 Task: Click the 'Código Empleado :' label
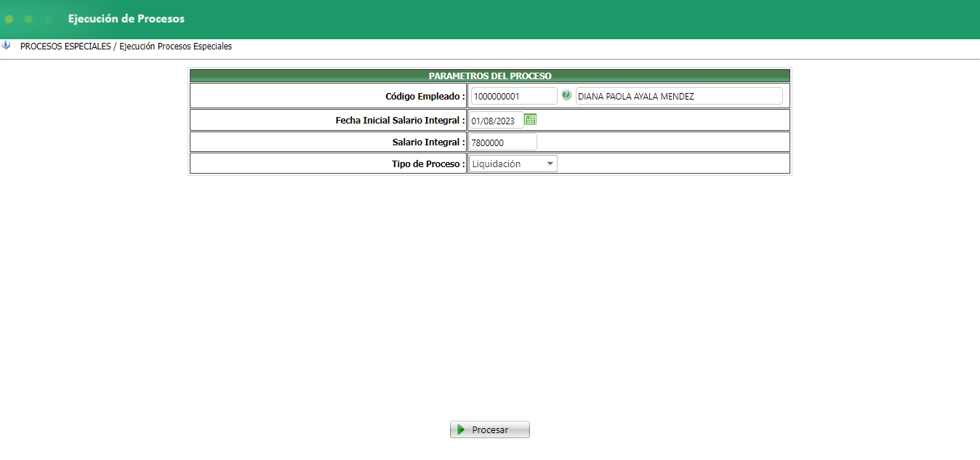point(425,96)
